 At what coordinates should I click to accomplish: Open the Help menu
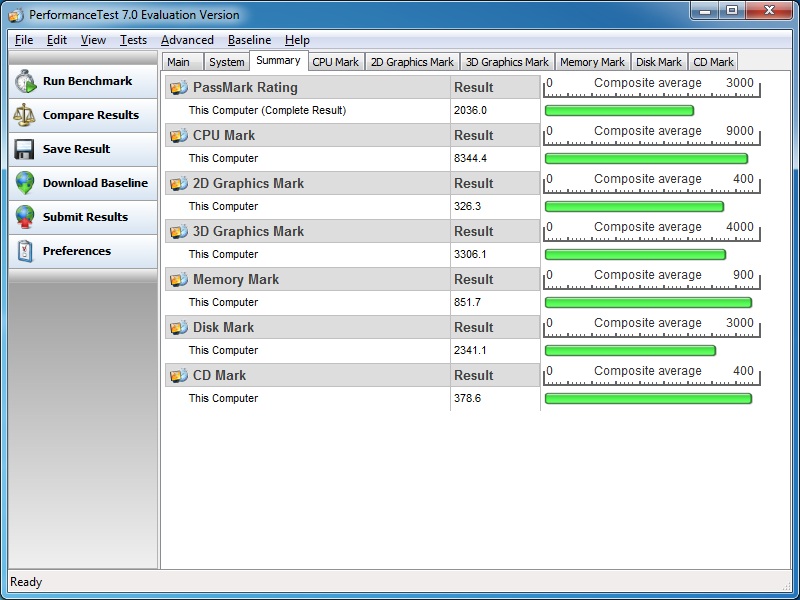click(x=297, y=40)
